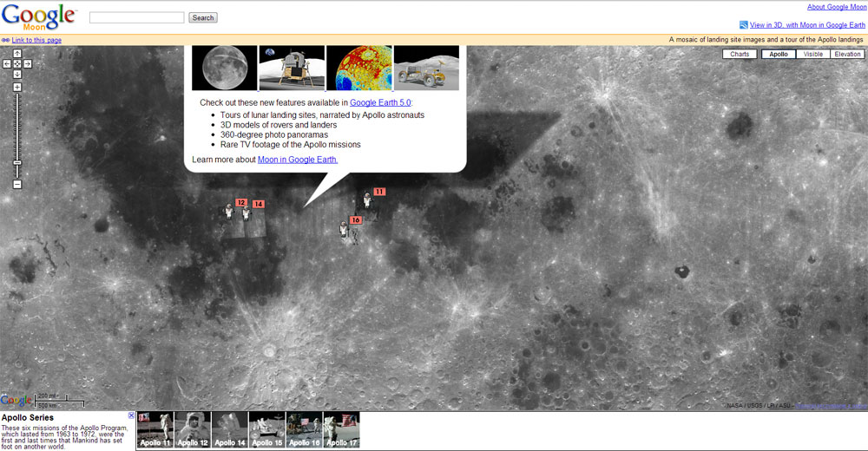Switch to the Charts map layer
This screenshot has width=868, height=451.
tap(740, 55)
